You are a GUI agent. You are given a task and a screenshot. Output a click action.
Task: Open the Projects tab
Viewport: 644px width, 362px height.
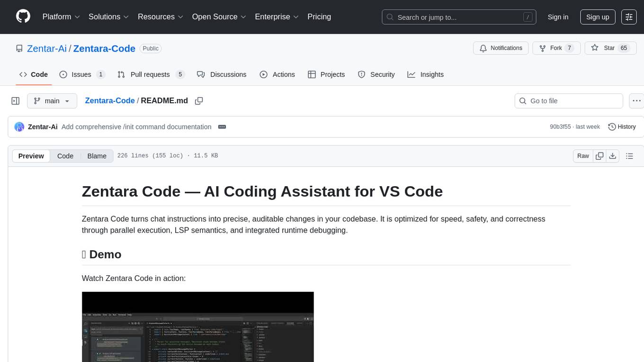326,74
